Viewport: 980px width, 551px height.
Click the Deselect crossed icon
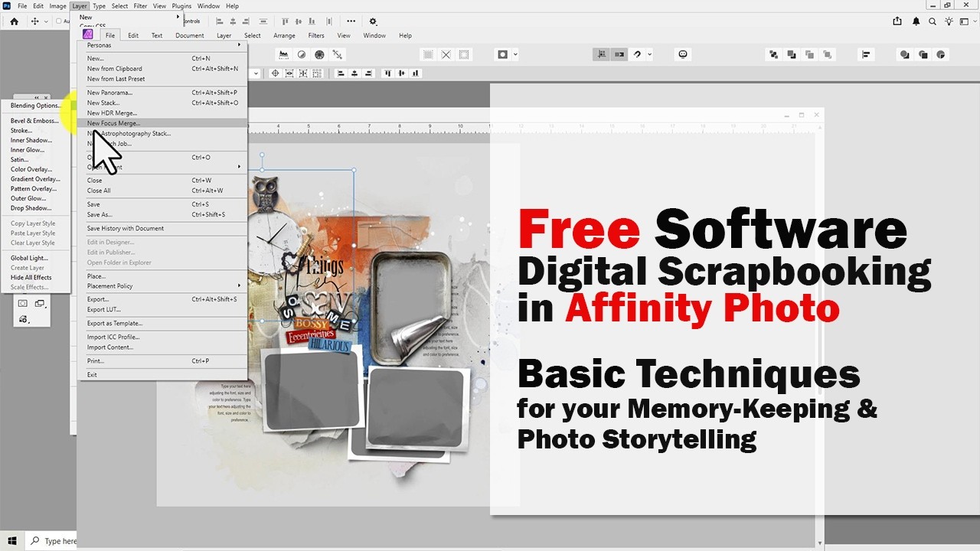[446, 54]
